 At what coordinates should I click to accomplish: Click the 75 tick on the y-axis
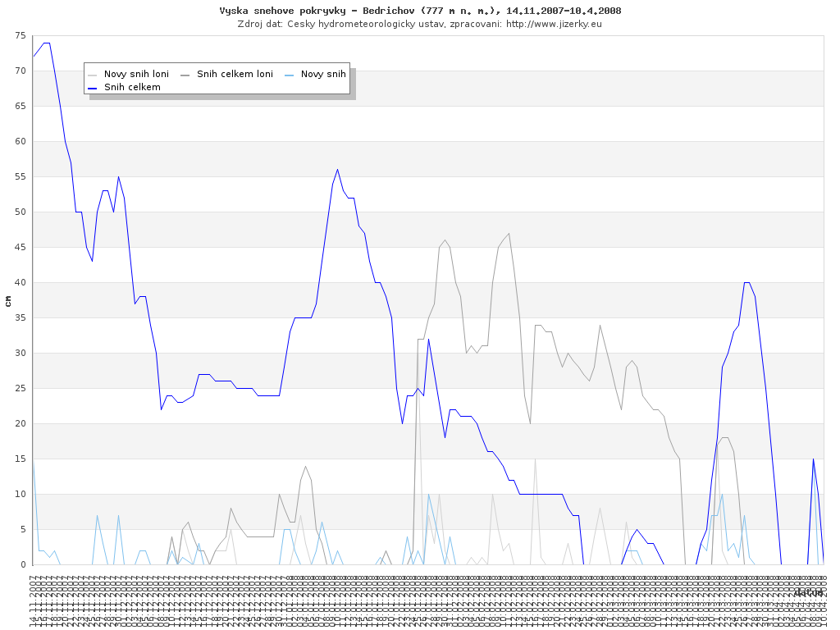(x=20, y=36)
